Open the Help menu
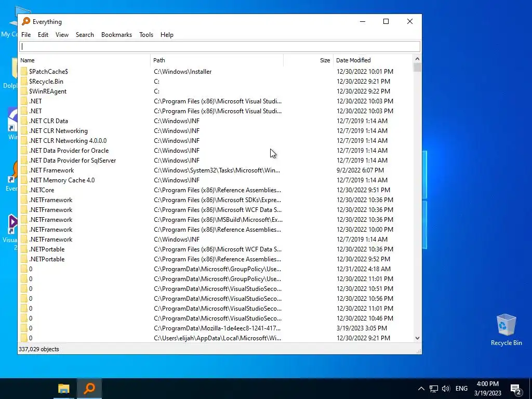 tap(167, 35)
